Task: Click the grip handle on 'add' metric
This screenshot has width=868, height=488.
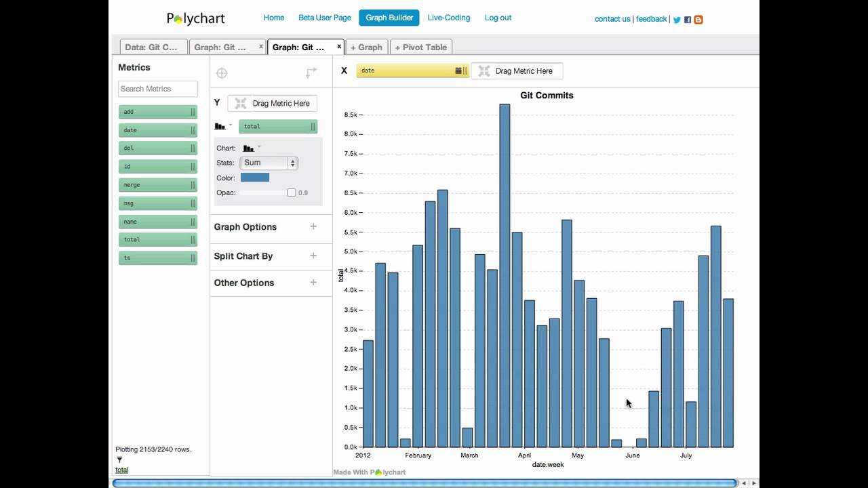Action: click(x=193, y=112)
